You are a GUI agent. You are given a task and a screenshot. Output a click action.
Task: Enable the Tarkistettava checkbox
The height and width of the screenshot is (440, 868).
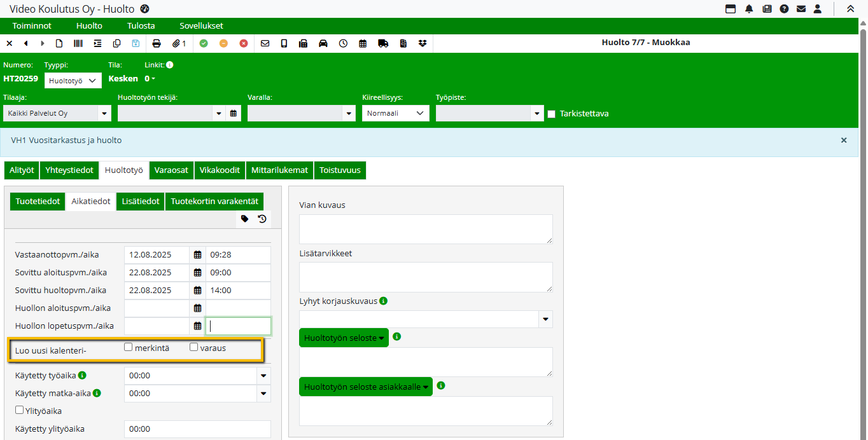[552, 114]
